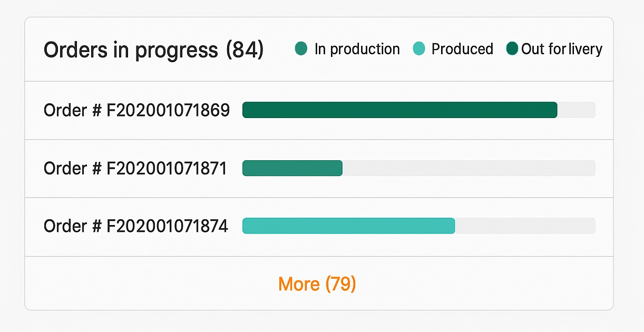The height and width of the screenshot is (332, 644).
Task: Expand the list via the orange More word
Action: (299, 284)
